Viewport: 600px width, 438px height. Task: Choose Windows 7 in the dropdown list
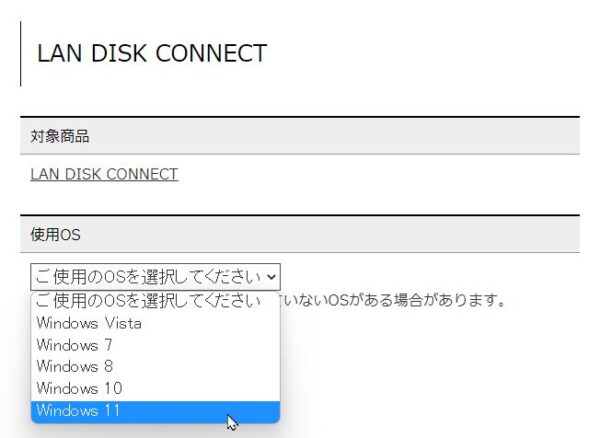pyautogui.click(x=67, y=345)
